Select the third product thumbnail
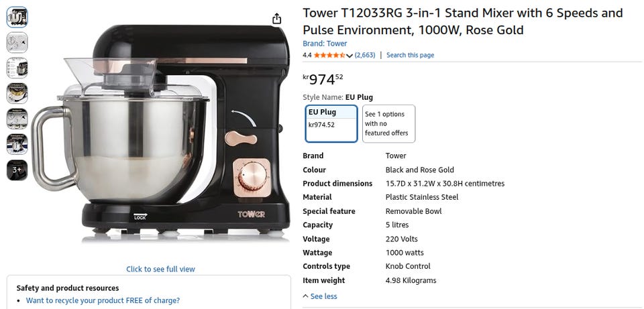The width and height of the screenshot is (644, 309). point(17,68)
